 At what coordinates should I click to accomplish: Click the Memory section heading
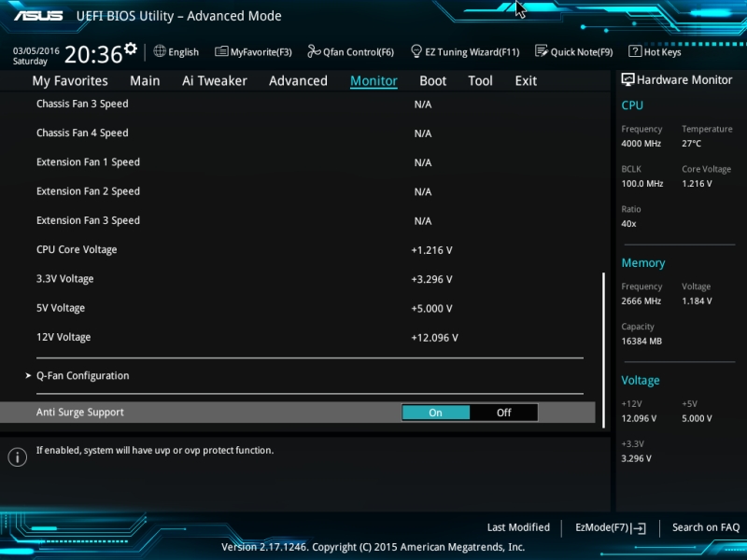point(643,263)
